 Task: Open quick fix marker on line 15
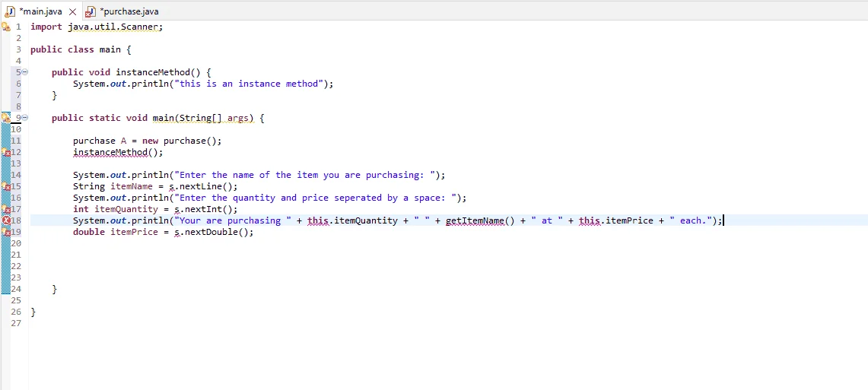tap(5, 186)
